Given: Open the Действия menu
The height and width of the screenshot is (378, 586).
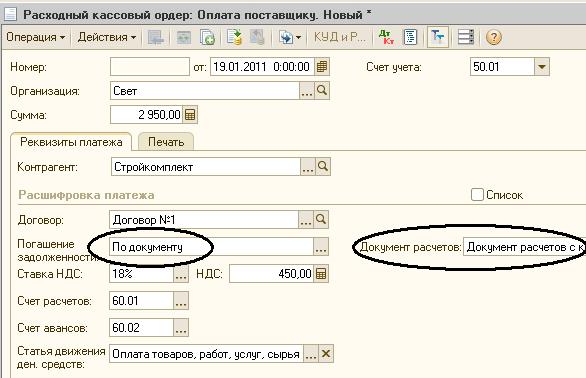Looking at the screenshot, I should [x=107, y=37].
